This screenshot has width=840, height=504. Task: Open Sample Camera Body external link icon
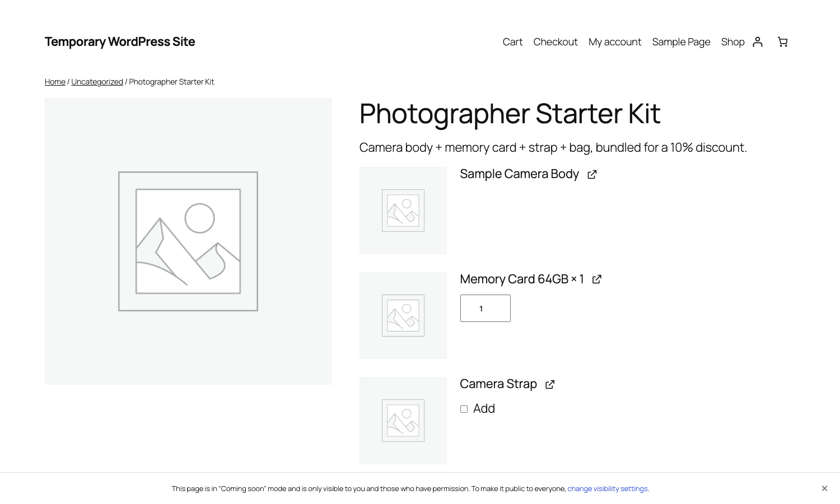[x=592, y=175]
